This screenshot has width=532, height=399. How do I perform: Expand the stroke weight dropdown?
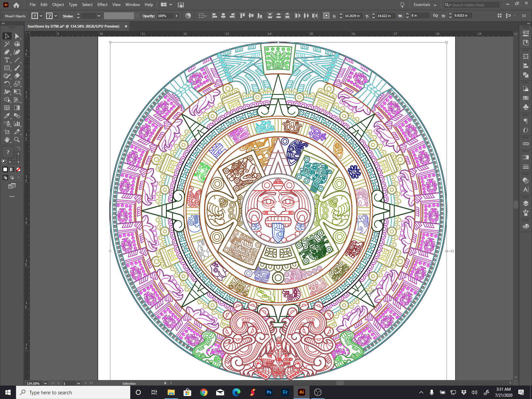99,16
